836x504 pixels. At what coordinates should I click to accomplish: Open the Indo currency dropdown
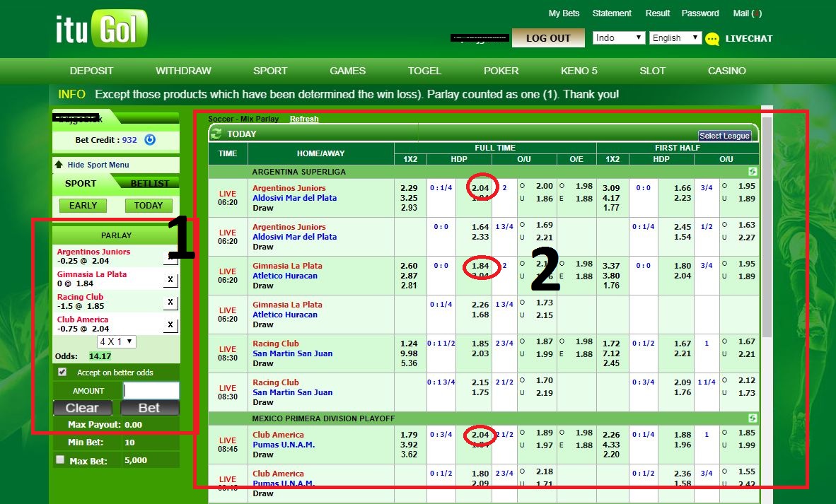pyautogui.click(x=618, y=37)
